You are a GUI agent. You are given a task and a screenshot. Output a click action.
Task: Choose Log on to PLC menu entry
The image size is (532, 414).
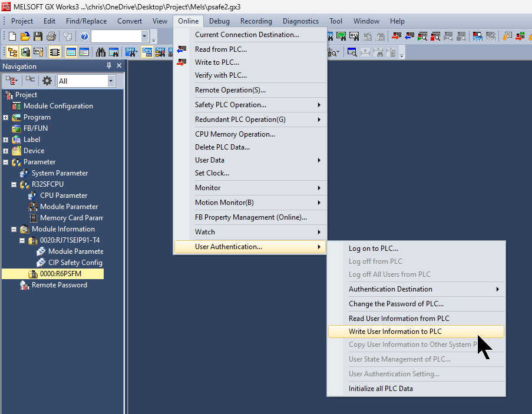[x=373, y=249]
